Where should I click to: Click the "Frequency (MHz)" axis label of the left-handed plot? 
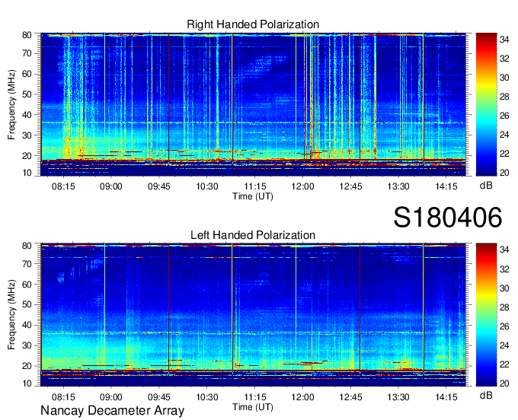point(11,315)
